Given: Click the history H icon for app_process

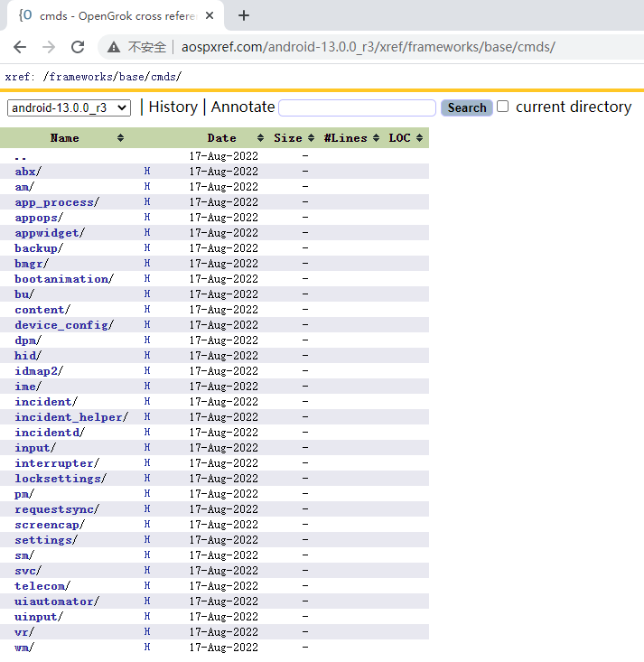Looking at the screenshot, I should [147, 201].
